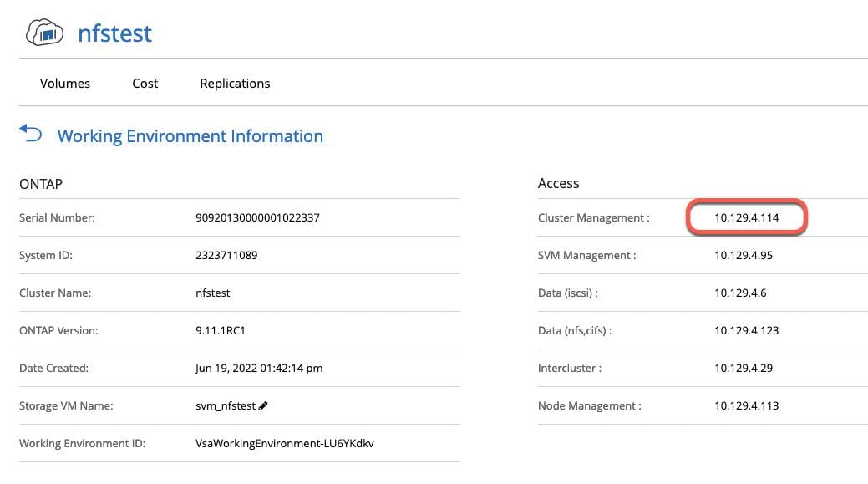Screen dimensions: 868x484
Task: Click the Cluster Name value nfstest
Action: tap(212, 293)
